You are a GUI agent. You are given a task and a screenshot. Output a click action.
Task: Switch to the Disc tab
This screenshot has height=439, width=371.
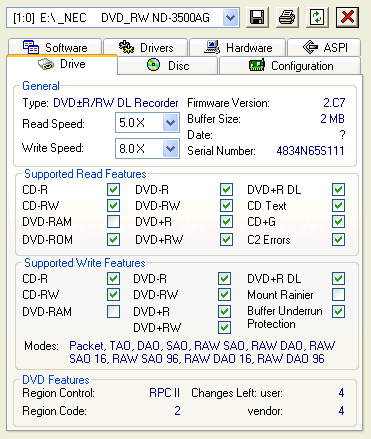point(168,65)
